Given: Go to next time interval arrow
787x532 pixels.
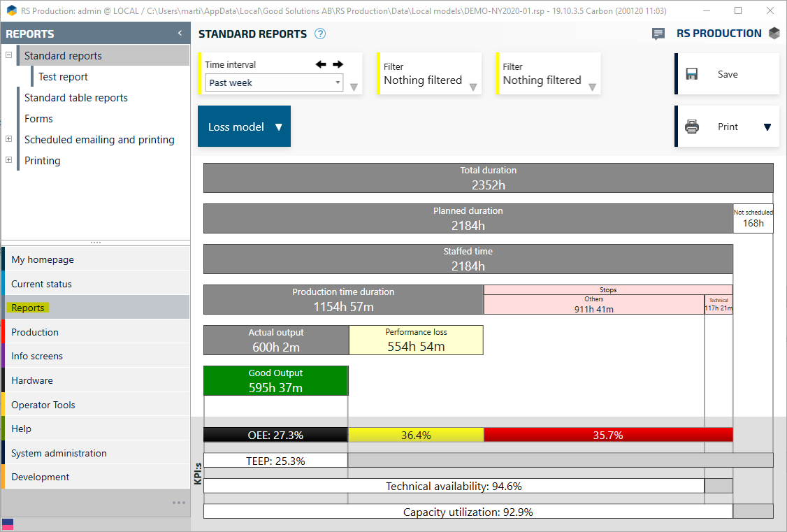Looking at the screenshot, I should click(x=338, y=64).
